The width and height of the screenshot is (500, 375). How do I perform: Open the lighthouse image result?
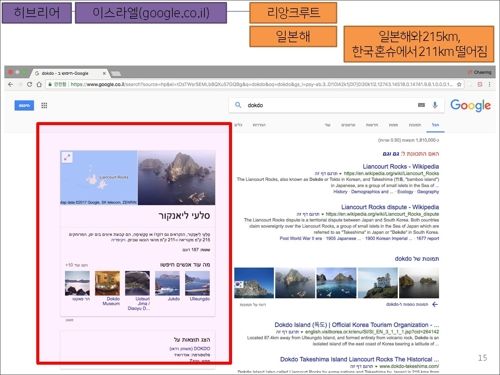(x=378, y=283)
